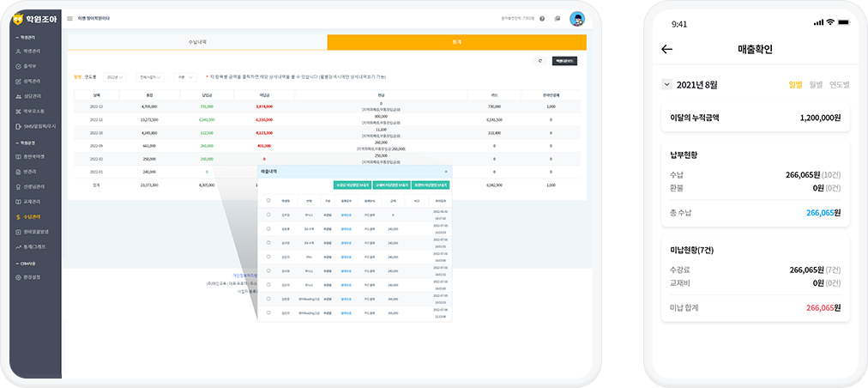Tick the last row checkbox in 매출내역
This screenshot has height=388, width=868.
point(268,313)
